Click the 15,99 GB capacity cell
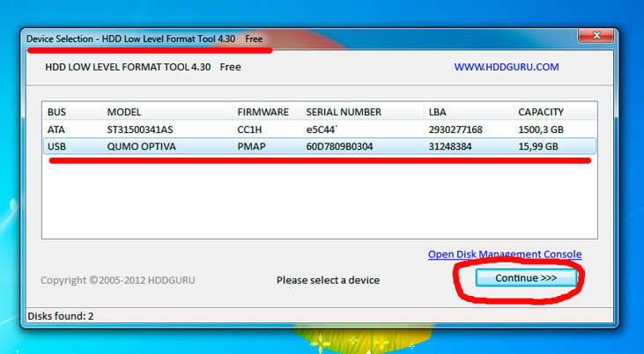The height and width of the screenshot is (354, 644). (x=538, y=146)
